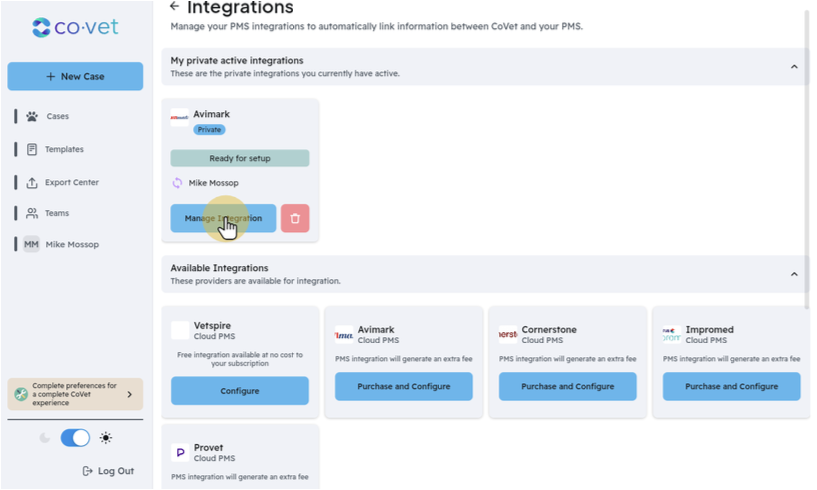Open Mike Mossop profile in sidebar
This screenshot has width=817, height=490.
tap(72, 244)
